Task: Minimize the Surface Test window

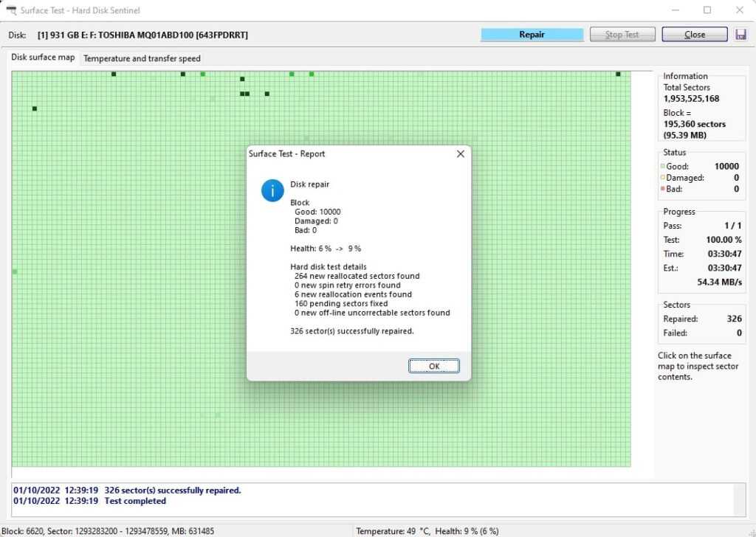Action: (676, 10)
